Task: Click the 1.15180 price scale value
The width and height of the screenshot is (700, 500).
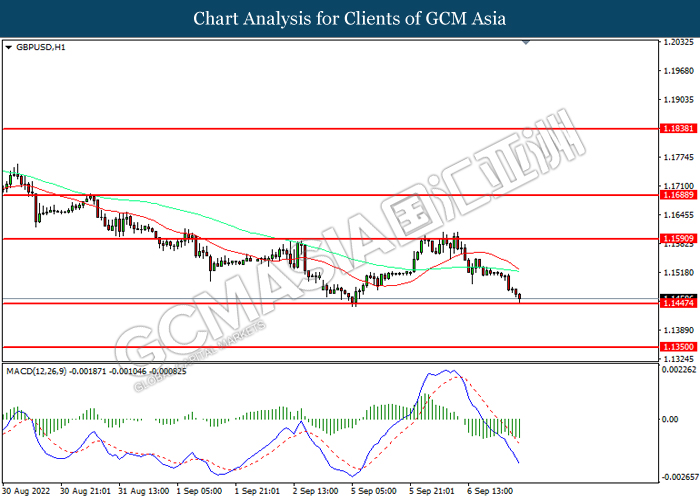Action: [x=679, y=272]
